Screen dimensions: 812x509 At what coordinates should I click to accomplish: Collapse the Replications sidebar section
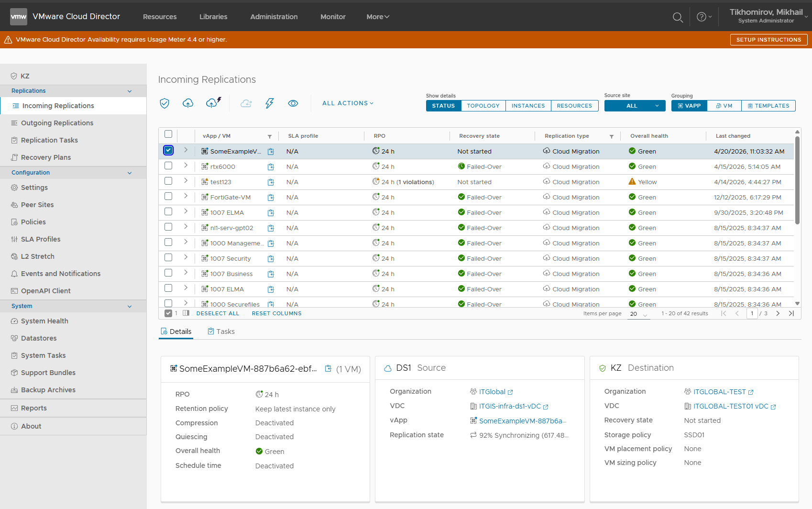tap(130, 91)
